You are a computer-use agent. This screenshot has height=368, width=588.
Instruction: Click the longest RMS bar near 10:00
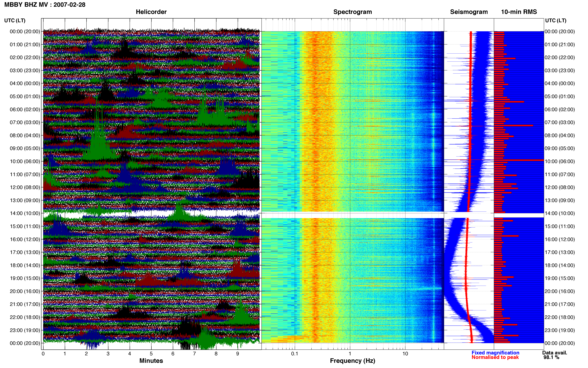tap(519, 160)
